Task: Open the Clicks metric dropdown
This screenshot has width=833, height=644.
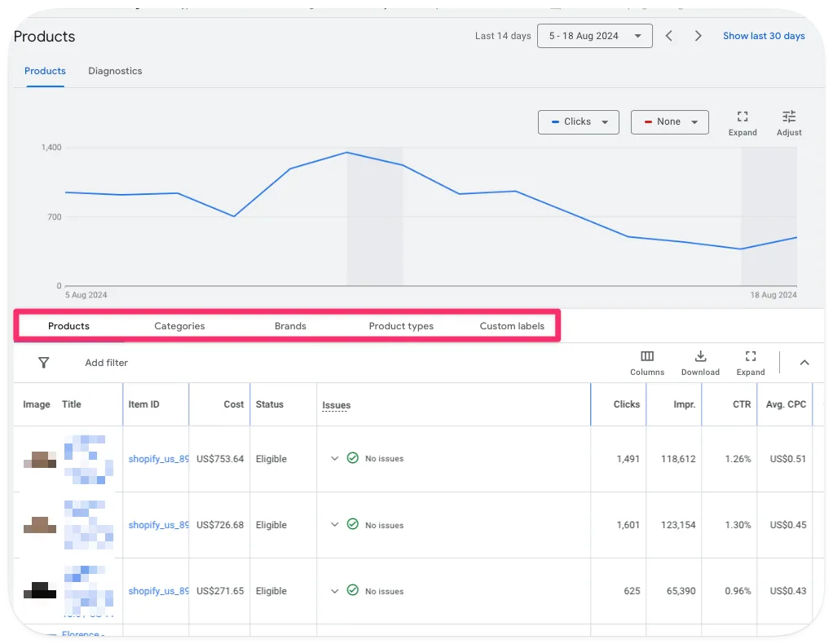Action: tap(578, 121)
